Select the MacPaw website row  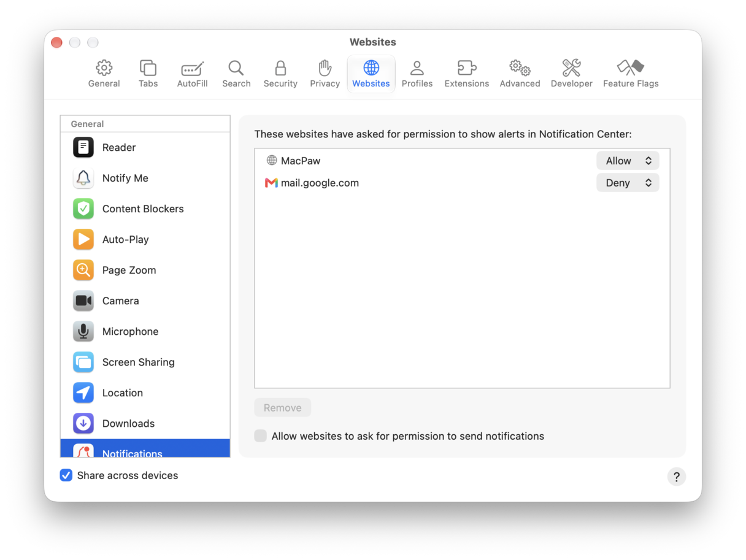point(462,161)
